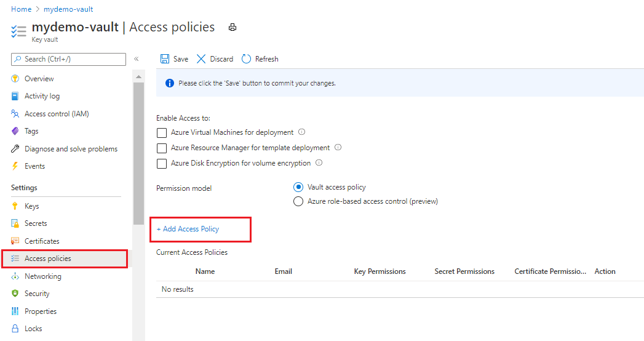Image resolution: width=644 pixels, height=341 pixels.
Task: Open Access policies in the sidebar
Action: (47, 259)
